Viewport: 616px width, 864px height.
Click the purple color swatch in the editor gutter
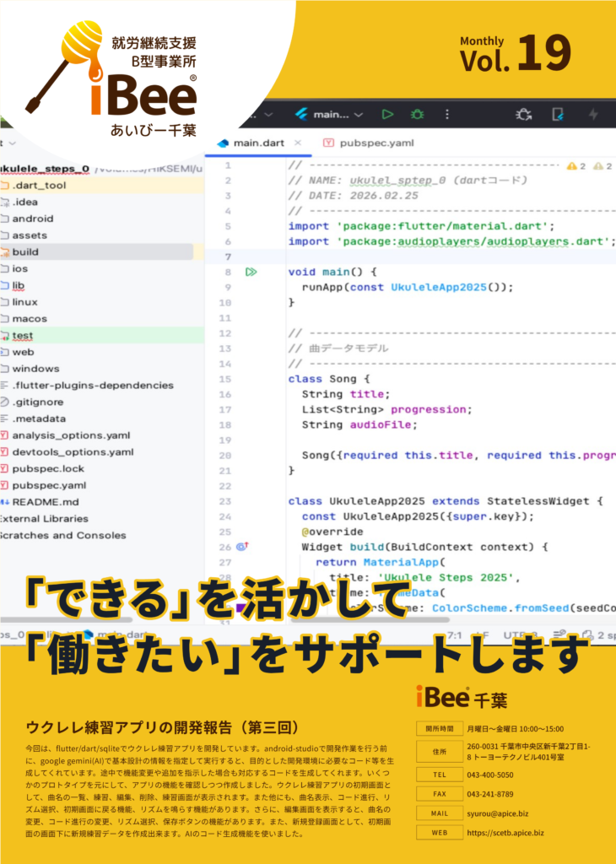coord(241,607)
